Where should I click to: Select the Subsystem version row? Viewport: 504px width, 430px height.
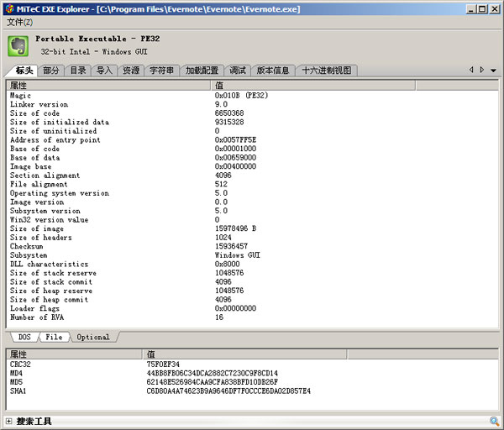(x=252, y=211)
